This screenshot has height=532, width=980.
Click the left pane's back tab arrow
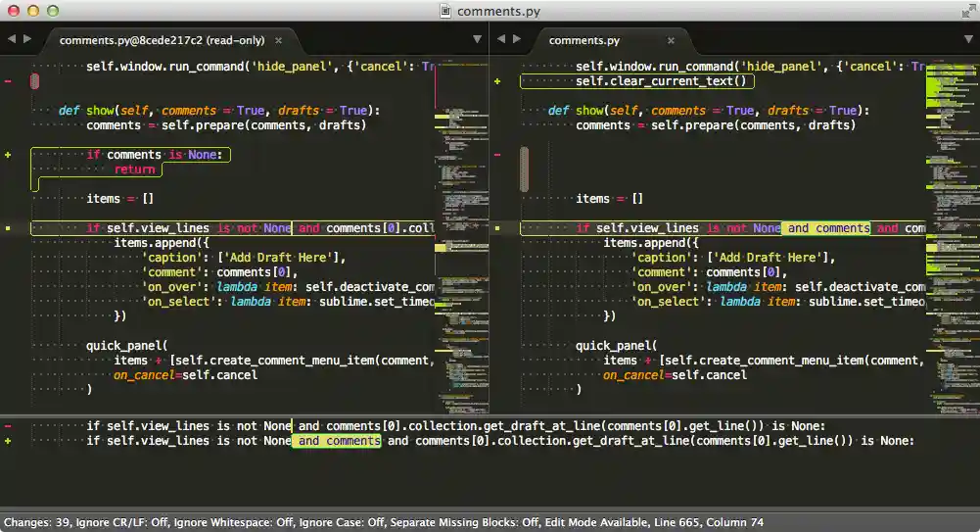point(12,39)
